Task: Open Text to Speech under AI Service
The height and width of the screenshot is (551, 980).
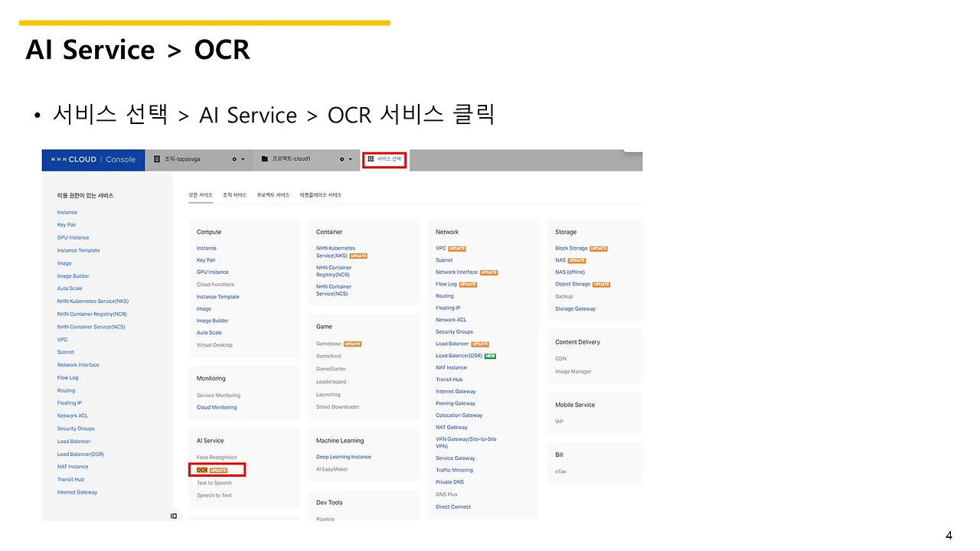Action: (214, 483)
